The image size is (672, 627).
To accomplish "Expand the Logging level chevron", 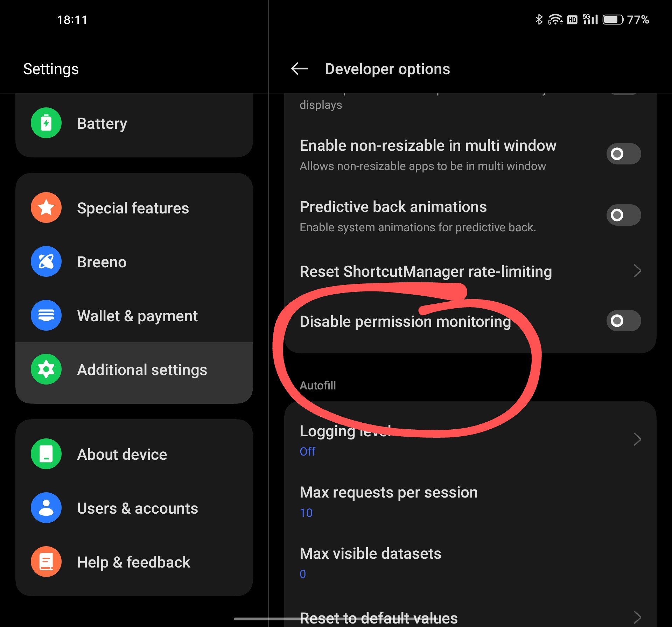I will tap(637, 439).
